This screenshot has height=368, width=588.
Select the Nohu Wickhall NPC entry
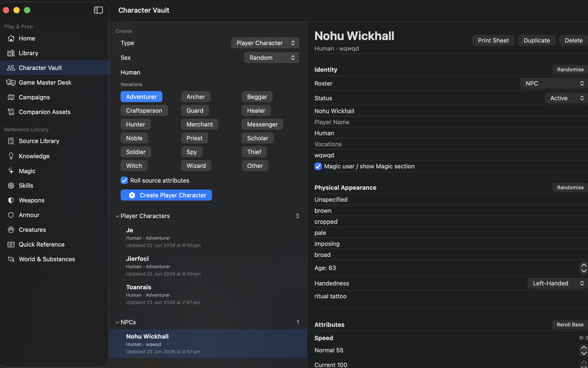tap(208, 344)
